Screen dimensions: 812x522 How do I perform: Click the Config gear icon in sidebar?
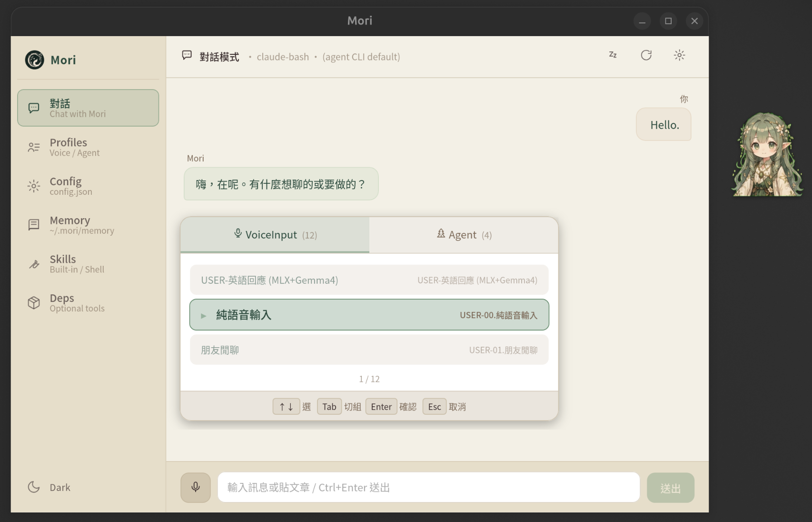pos(34,186)
